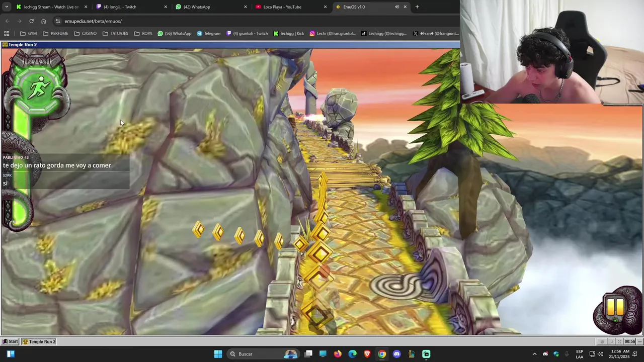Select Temple Run 2 in EmuOS taskbar
This screenshot has height=362, width=644.
click(x=39, y=341)
